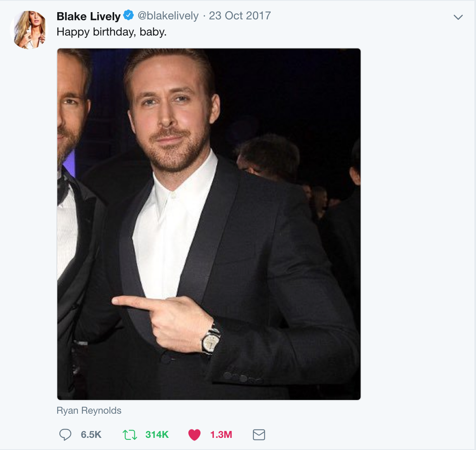This screenshot has height=450, width=476.
Task: Send tweet via the envelope message icon
Action: [x=259, y=434]
